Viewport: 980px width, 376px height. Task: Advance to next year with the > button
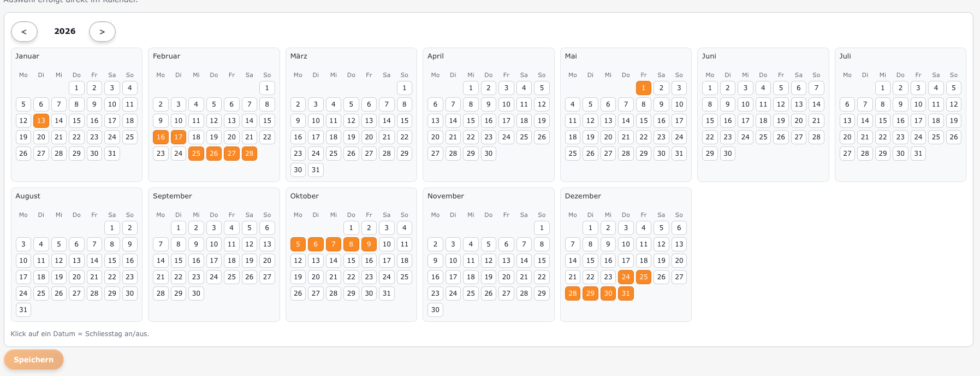(x=102, y=32)
